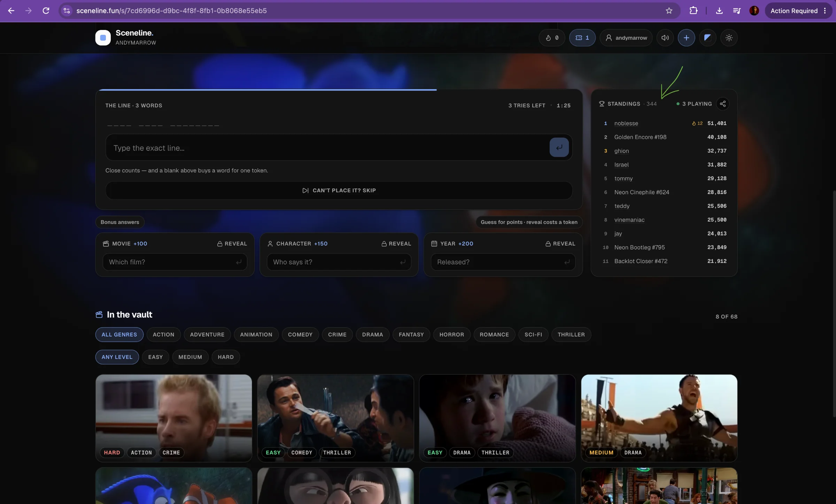Open andymarrow profile button
The image size is (836, 504).
pos(626,38)
